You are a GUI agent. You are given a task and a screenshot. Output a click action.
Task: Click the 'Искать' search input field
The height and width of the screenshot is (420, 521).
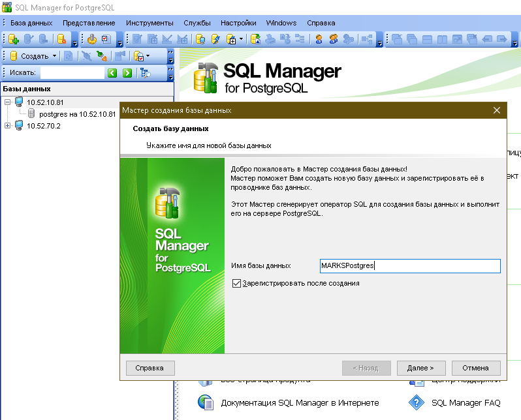(72, 72)
